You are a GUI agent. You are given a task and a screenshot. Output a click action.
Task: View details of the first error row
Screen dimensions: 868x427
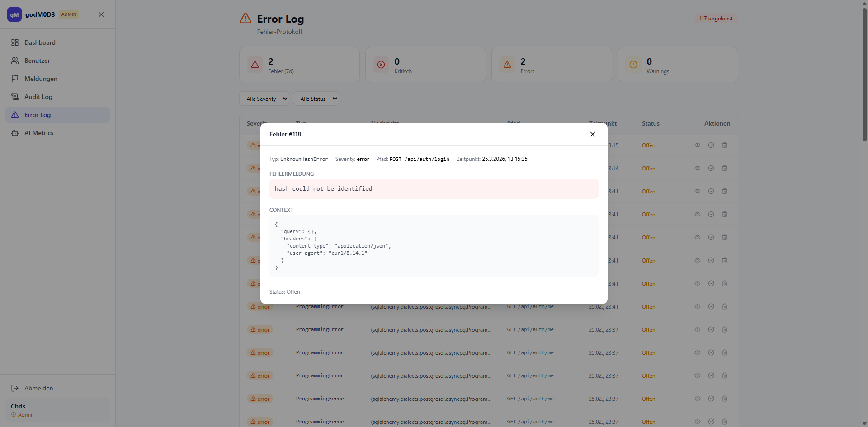698,145
